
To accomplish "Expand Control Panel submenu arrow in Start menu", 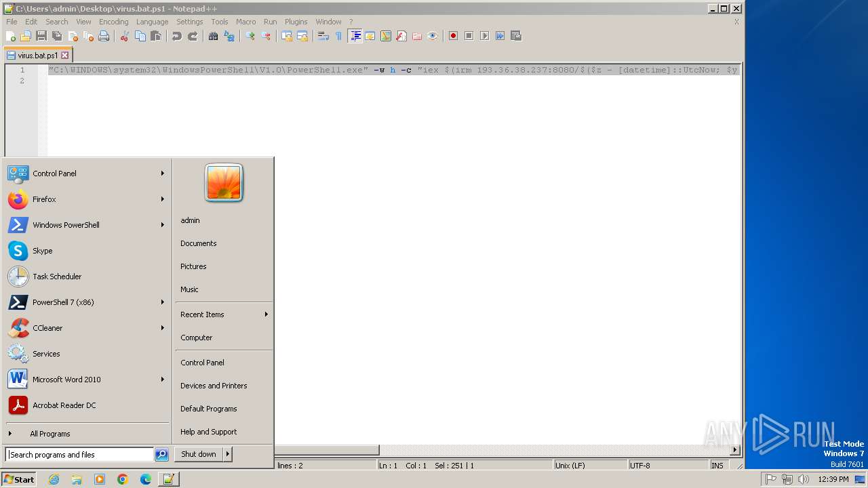I will [x=163, y=174].
